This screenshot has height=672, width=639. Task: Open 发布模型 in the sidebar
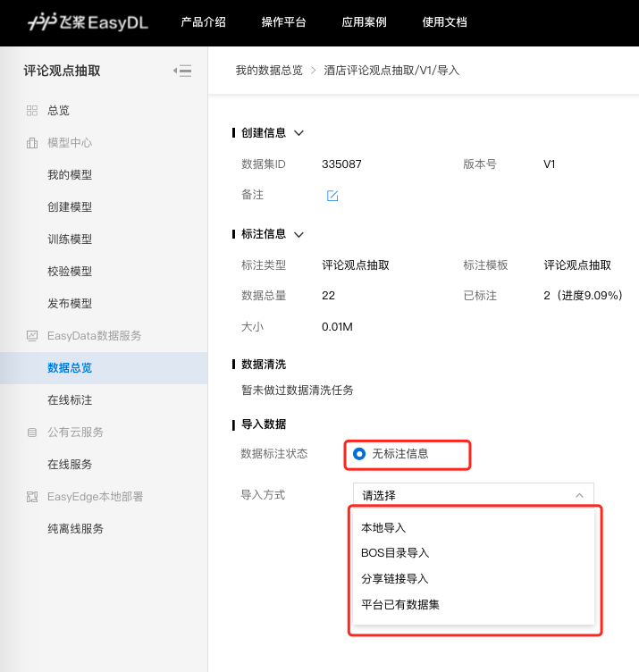coord(70,304)
